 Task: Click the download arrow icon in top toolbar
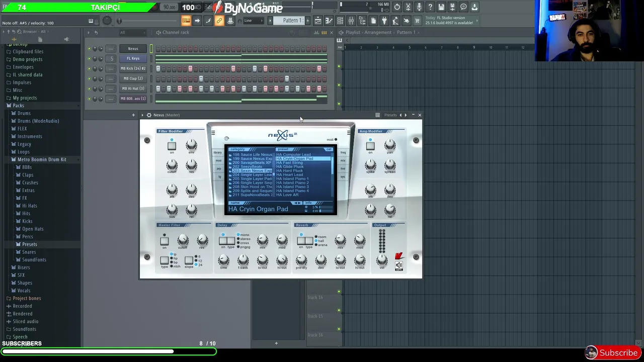tap(474, 7)
